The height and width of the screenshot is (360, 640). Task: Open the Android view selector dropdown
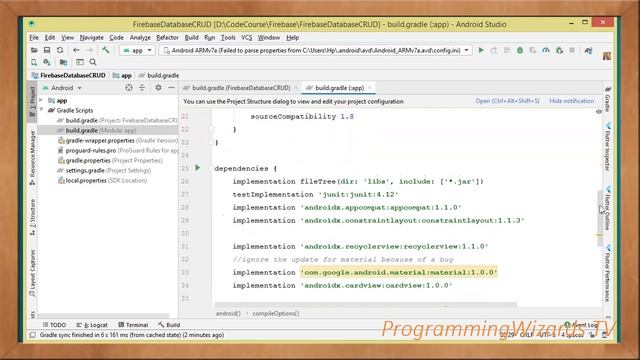tap(63, 88)
